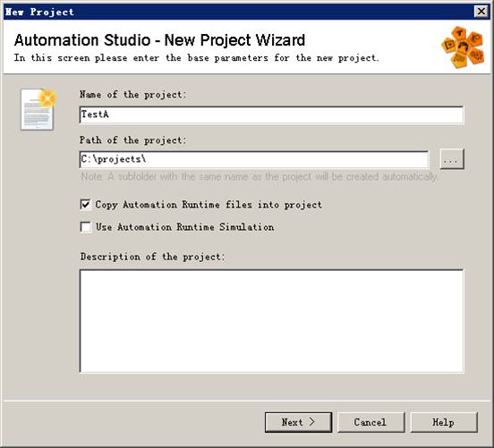Click the New Project title bar
This screenshot has height=448, width=494.
(238, 12)
